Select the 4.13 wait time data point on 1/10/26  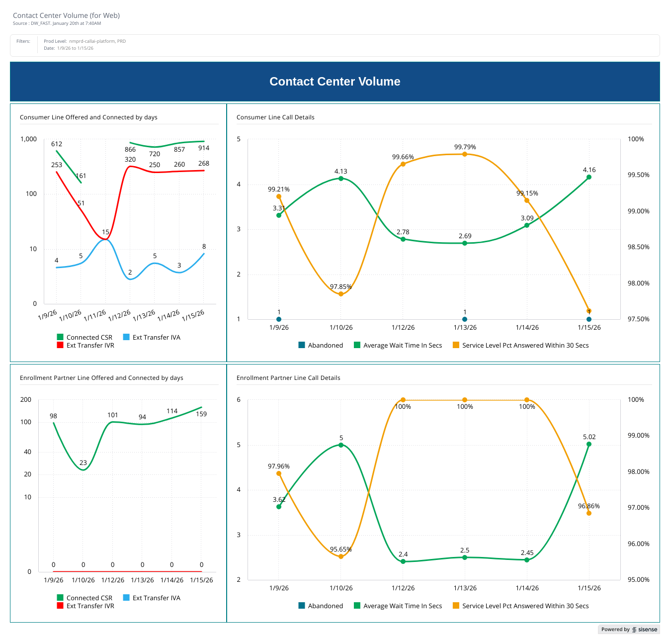341,178
